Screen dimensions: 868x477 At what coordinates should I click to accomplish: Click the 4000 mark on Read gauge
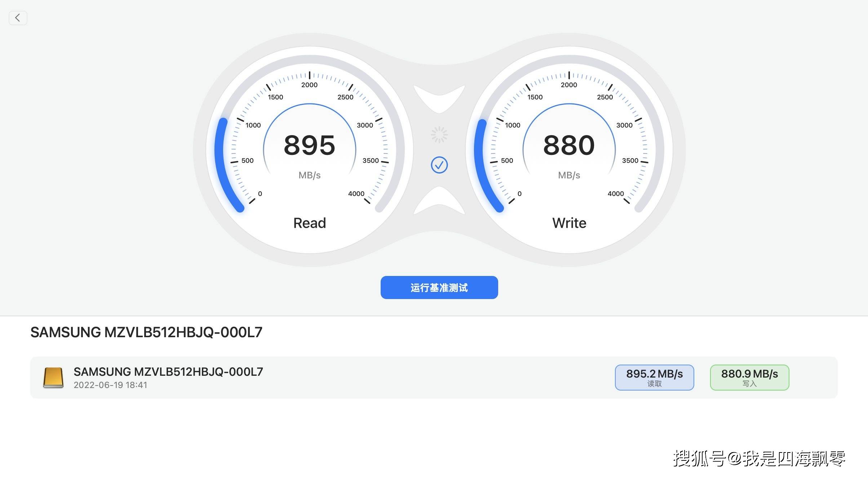click(x=356, y=193)
